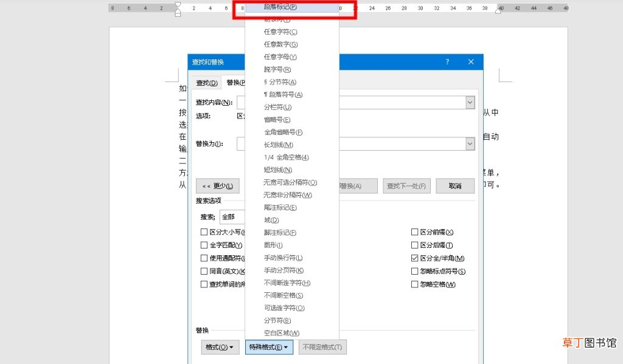
Task: Uncheck 区分全/半角 checkbox
Action: pos(414,258)
